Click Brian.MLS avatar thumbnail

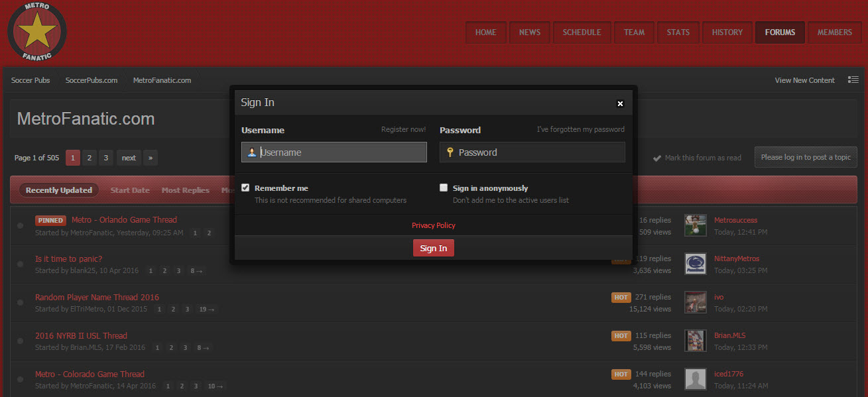(696, 341)
